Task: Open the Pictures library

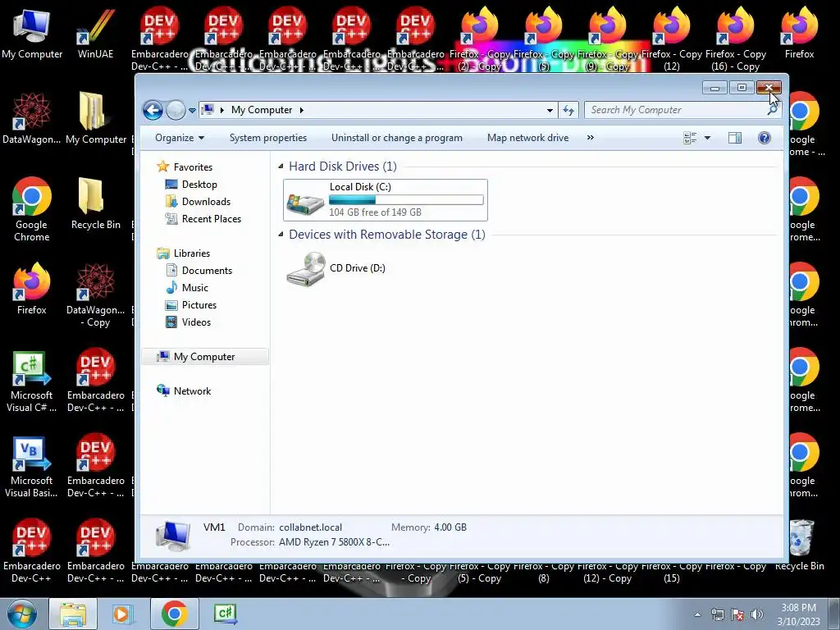Action: coord(191,305)
